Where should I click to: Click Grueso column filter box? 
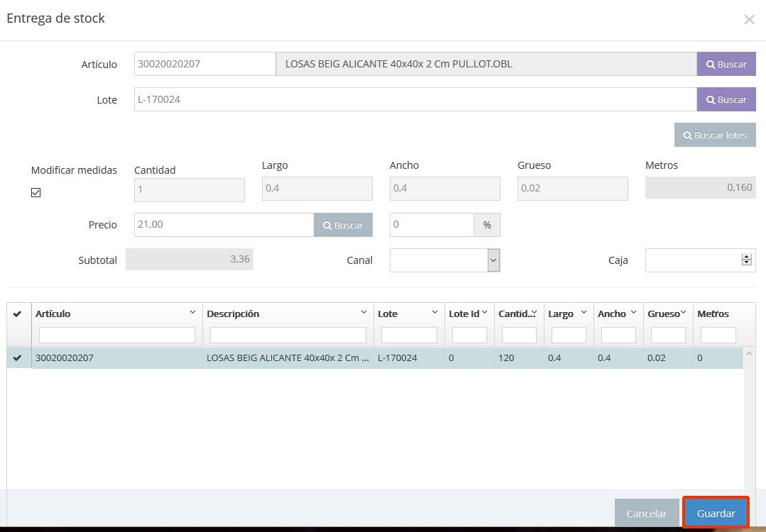pos(668,336)
